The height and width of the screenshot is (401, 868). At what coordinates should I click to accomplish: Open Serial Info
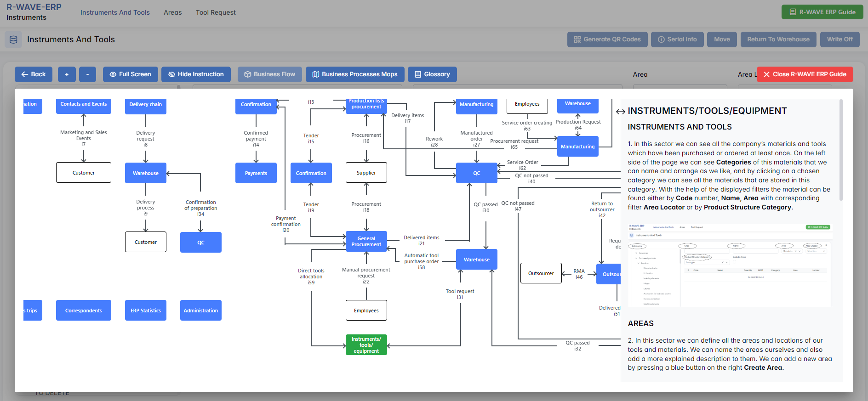coord(677,40)
